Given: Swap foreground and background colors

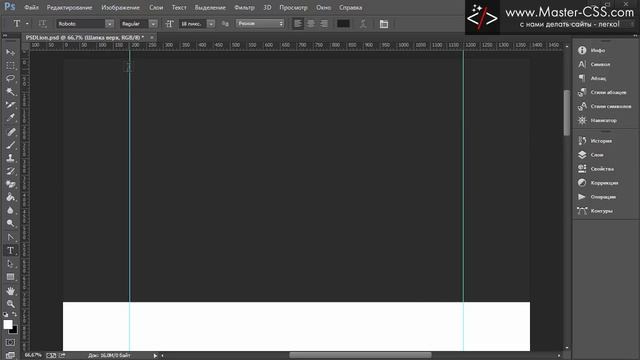Looking at the screenshot, I should click(x=15, y=315).
